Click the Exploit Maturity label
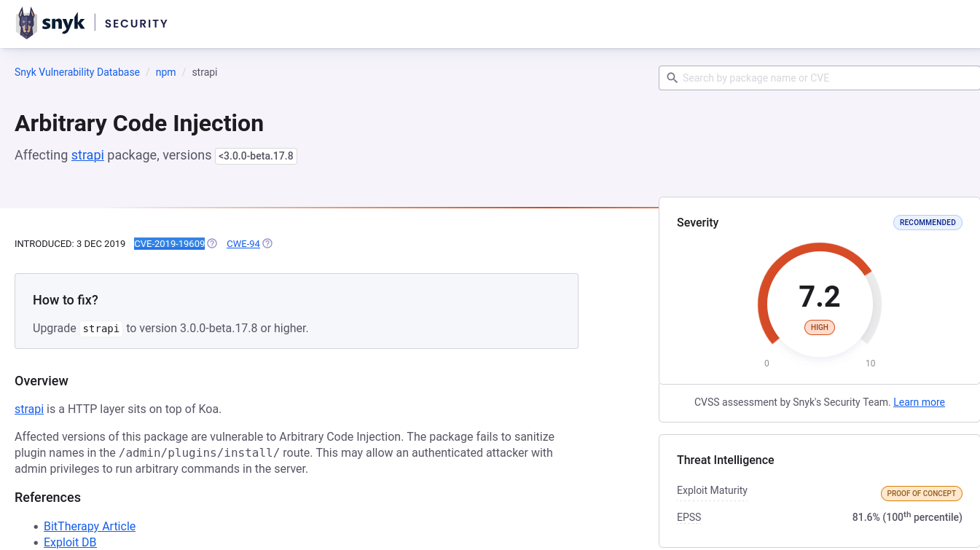This screenshot has width=980, height=550. pyautogui.click(x=712, y=490)
